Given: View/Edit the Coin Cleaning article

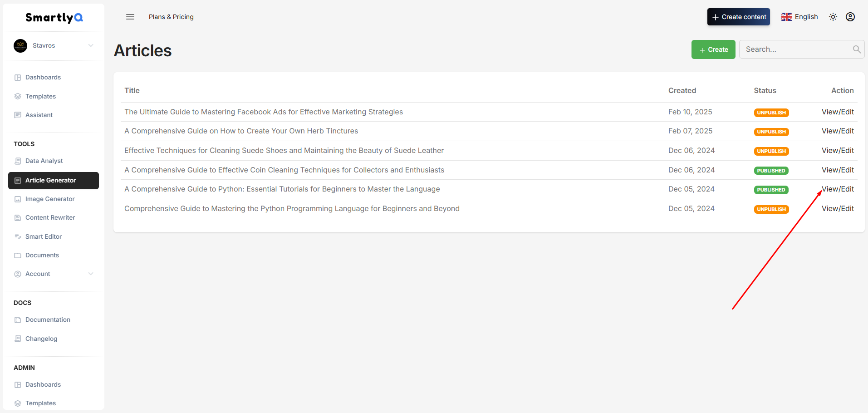Looking at the screenshot, I should pyautogui.click(x=838, y=170).
